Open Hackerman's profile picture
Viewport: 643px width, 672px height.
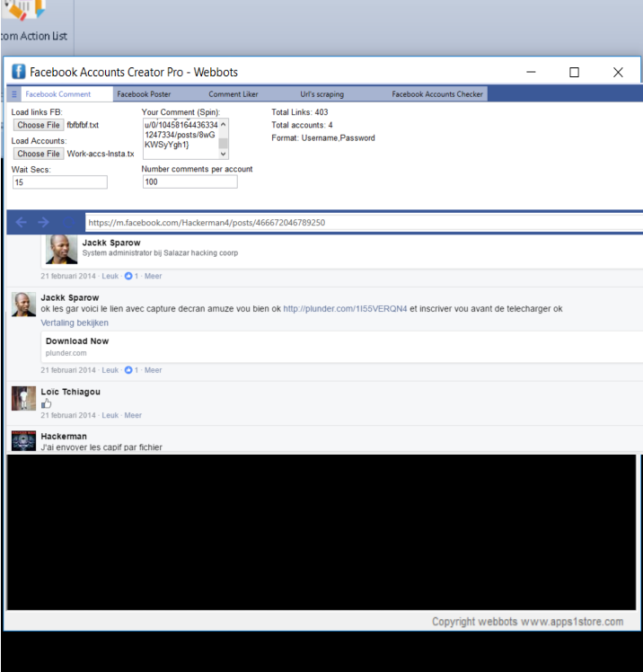coord(23,440)
